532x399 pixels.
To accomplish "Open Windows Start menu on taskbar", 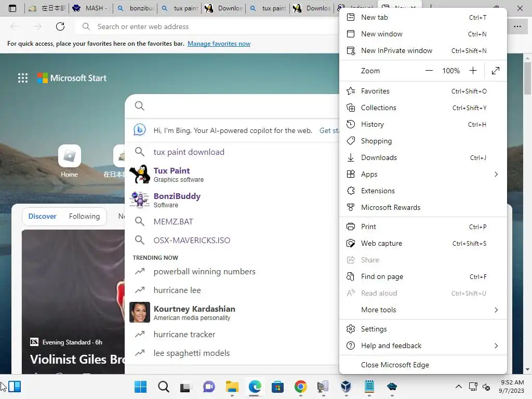I will [140, 387].
